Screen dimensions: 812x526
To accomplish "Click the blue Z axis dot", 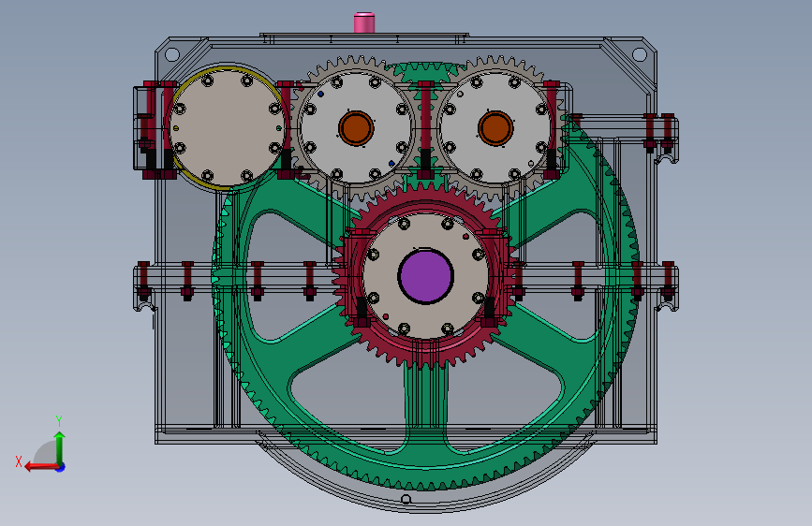I will click(x=61, y=467).
